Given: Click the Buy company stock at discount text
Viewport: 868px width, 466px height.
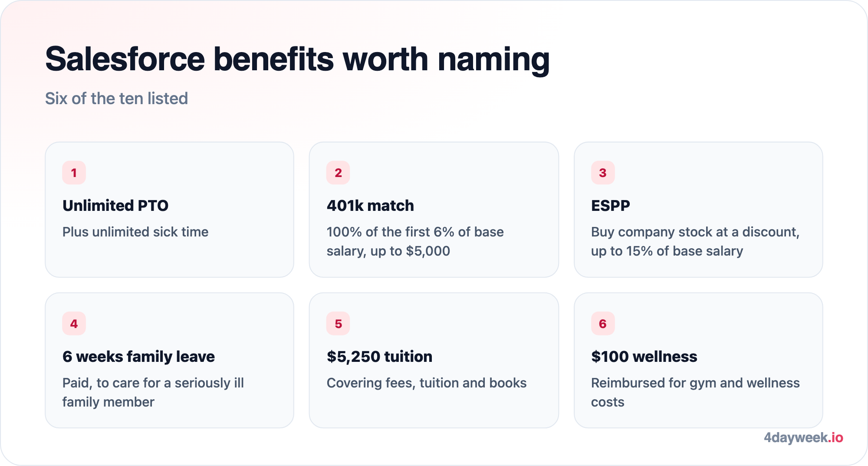Looking at the screenshot, I should (x=695, y=241).
